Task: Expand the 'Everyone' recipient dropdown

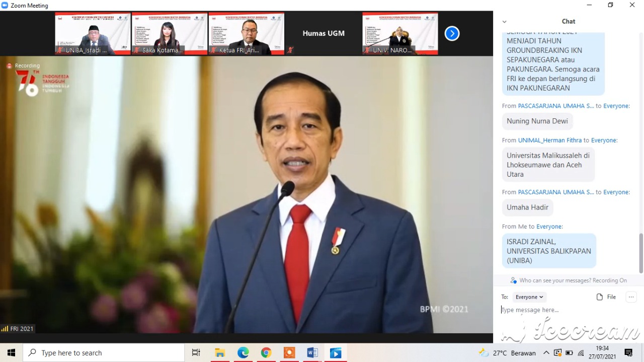Action: (x=529, y=297)
